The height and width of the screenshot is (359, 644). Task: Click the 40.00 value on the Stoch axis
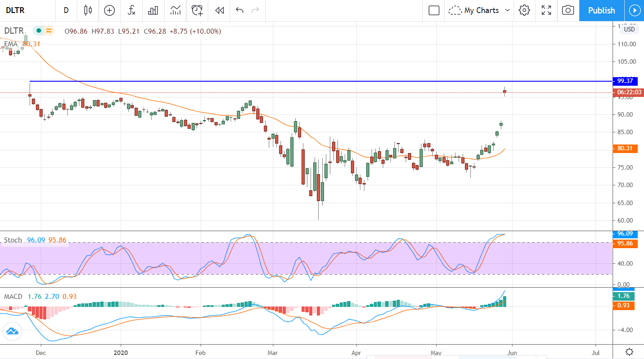(625, 263)
